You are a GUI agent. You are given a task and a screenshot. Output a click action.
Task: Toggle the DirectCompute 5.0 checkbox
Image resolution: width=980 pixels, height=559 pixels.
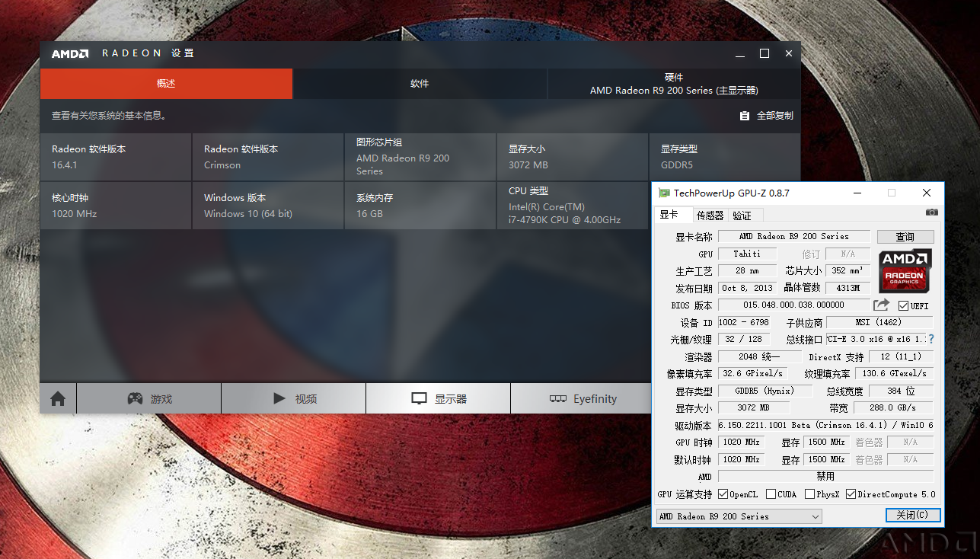click(851, 494)
